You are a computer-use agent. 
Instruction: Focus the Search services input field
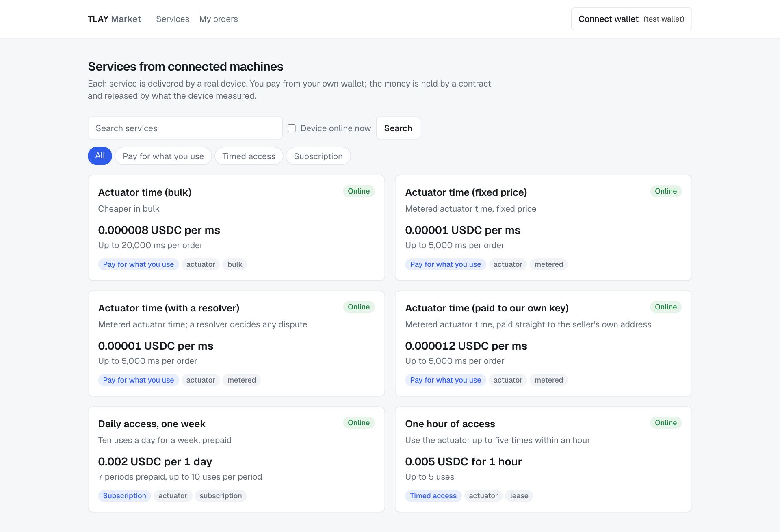click(x=185, y=128)
